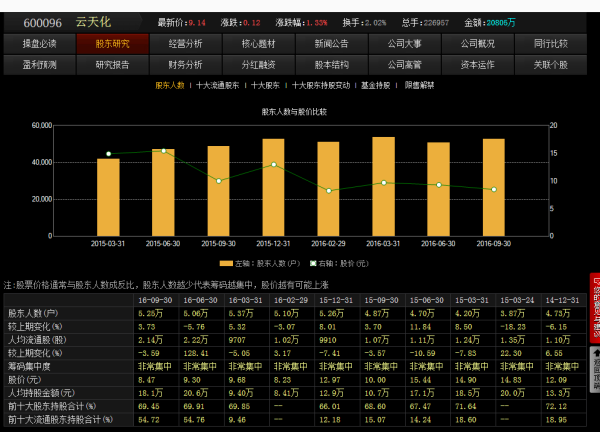Select the 2015-06-30 bar in chart
The height and width of the screenshot is (432, 600).
(x=163, y=192)
